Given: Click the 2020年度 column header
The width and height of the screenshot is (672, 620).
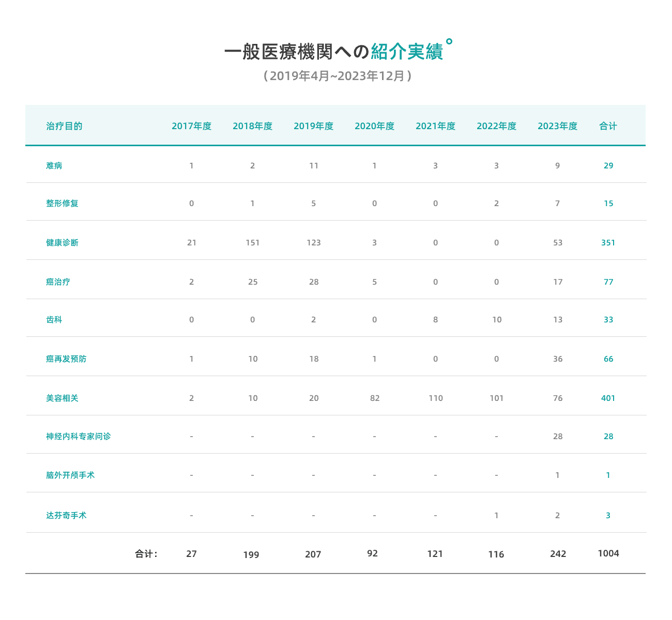Looking at the screenshot, I should (374, 126).
